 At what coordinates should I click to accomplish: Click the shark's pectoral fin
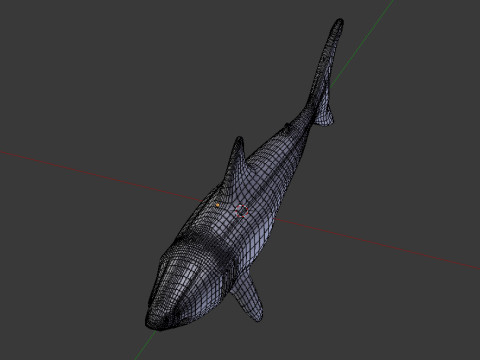point(248,297)
